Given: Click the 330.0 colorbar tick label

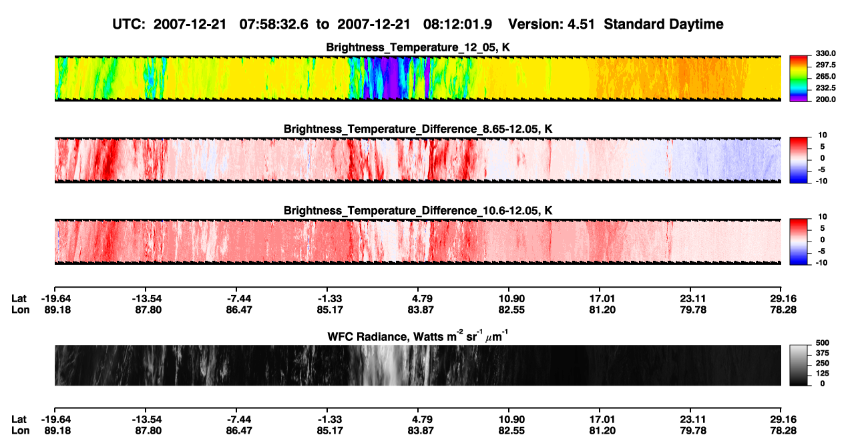Looking at the screenshot, I should [x=825, y=53].
